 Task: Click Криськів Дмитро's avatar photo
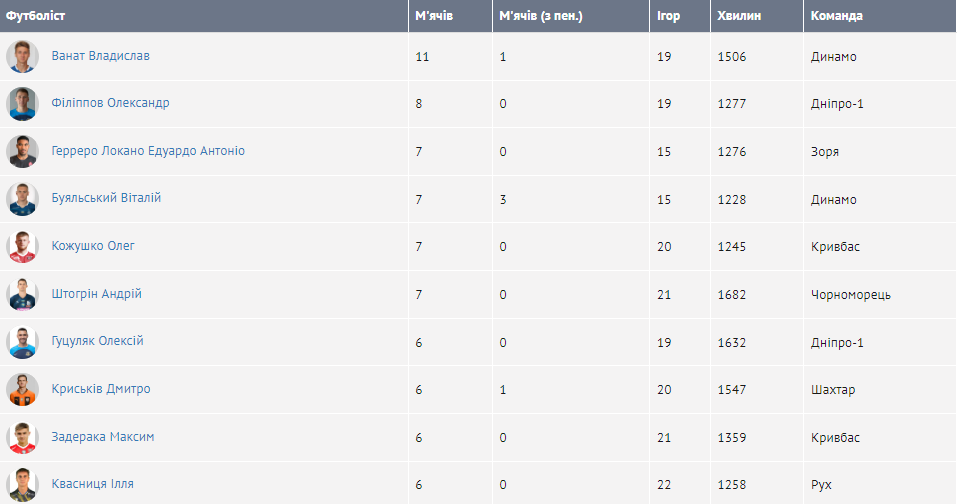(x=22, y=390)
